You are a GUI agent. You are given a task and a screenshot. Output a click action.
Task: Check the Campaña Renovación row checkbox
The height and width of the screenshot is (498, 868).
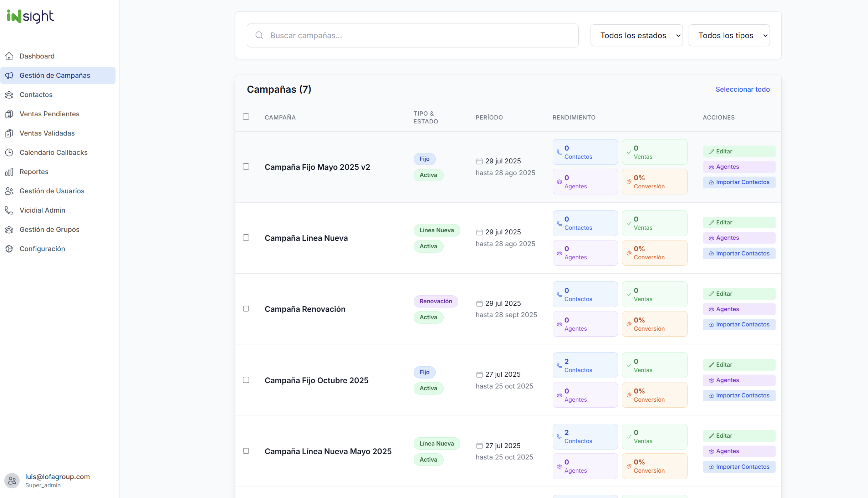[246, 309]
